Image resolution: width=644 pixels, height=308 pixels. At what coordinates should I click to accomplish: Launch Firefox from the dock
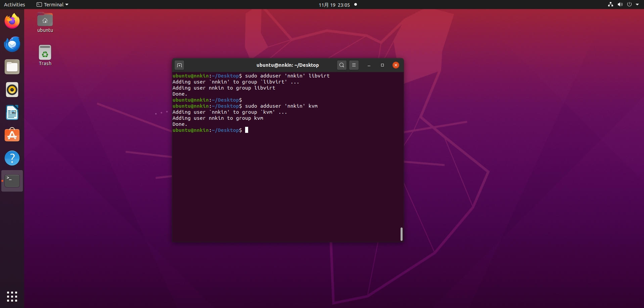coord(12,21)
